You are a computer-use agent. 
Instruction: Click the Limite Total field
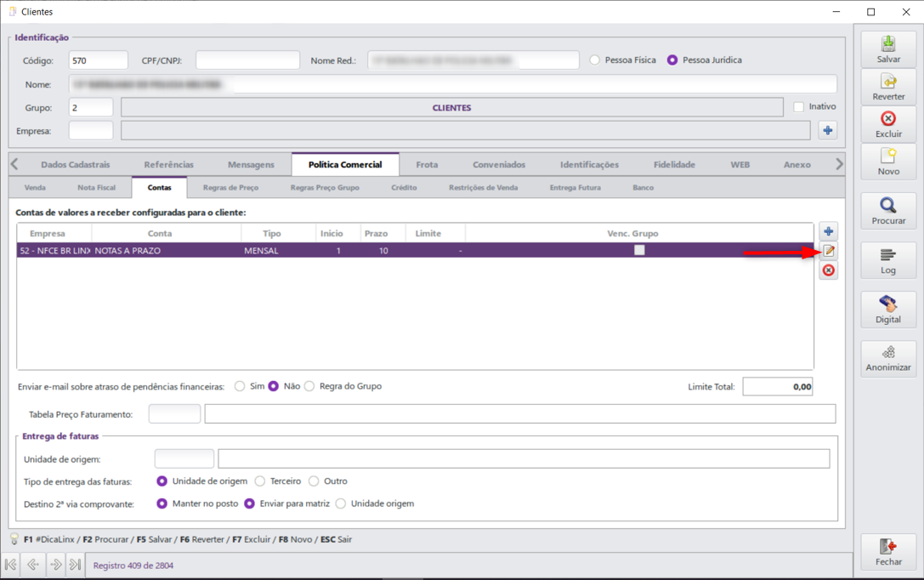pos(777,387)
